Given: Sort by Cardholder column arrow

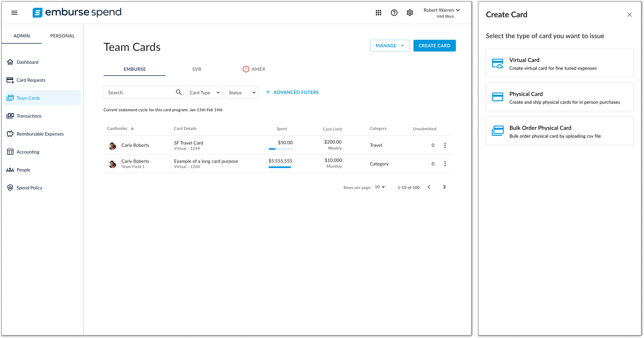Looking at the screenshot, I should 132,128.
